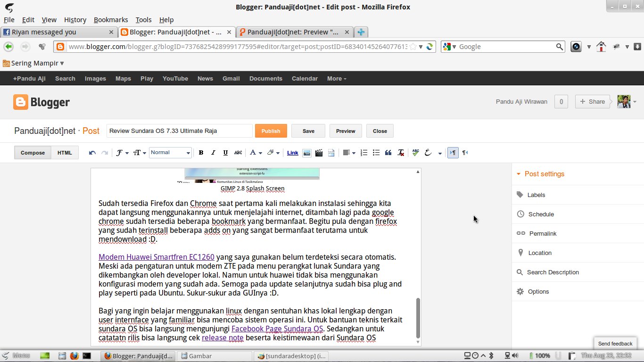
Task: Apply bold formatting to text
Action: coord(201,153)
